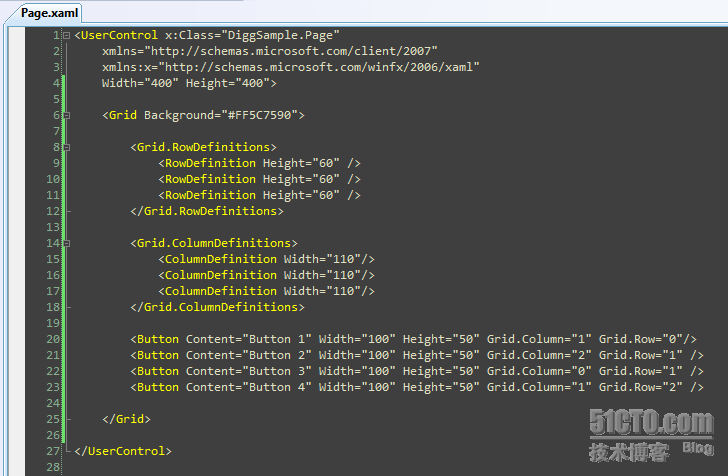Click the xmlns client/2007 namespace line
The height and width of the screenshot is (476, 728).
coord(270,51)
